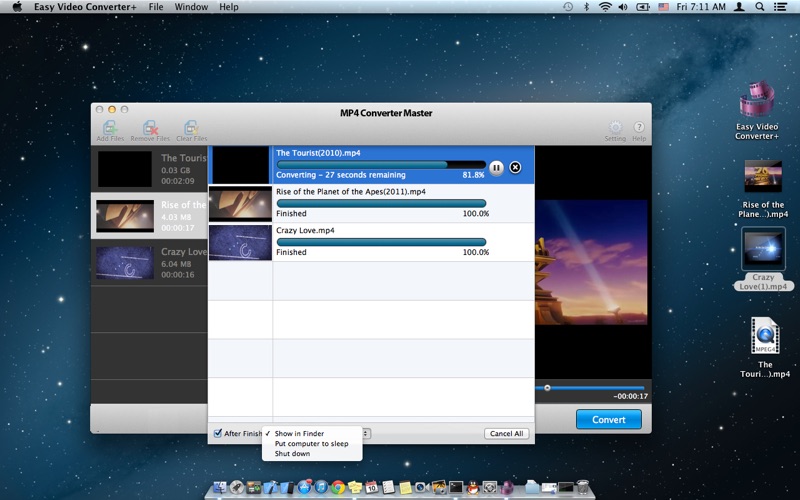Click 'Converting – 27 seconds remaining' status text

341,174
